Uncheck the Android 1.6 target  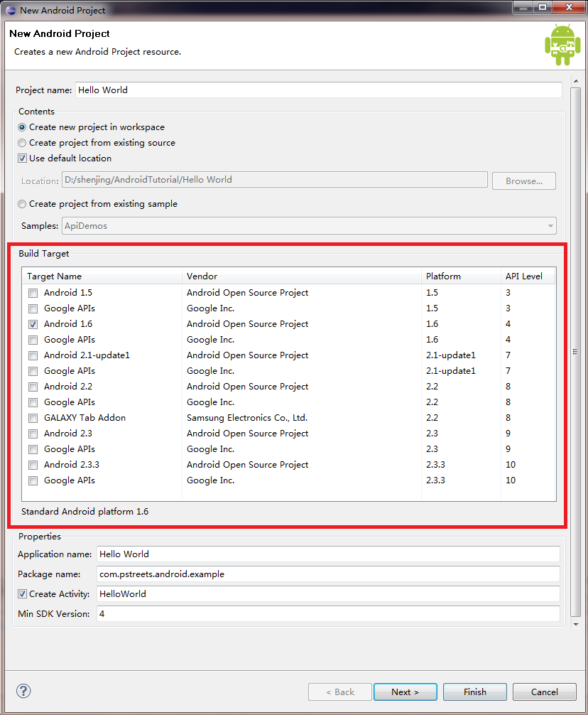coord(33,324)
